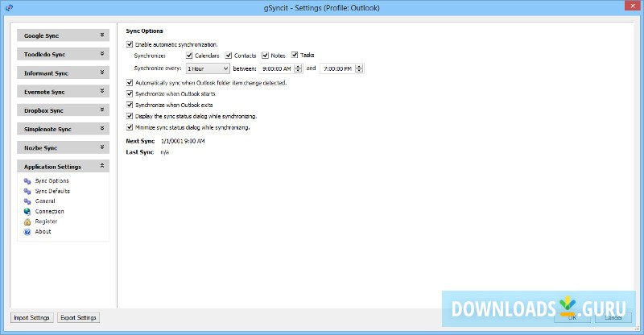The height and width of the screenshot is (335, 644).
Task: Uncheck the Calendars checkbox
Action: click(189, 55)
